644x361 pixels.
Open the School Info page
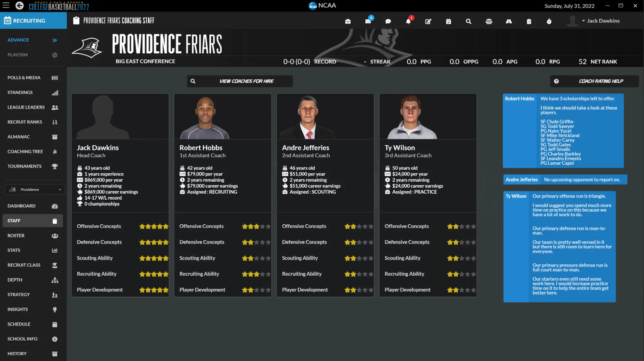point(32,339)
